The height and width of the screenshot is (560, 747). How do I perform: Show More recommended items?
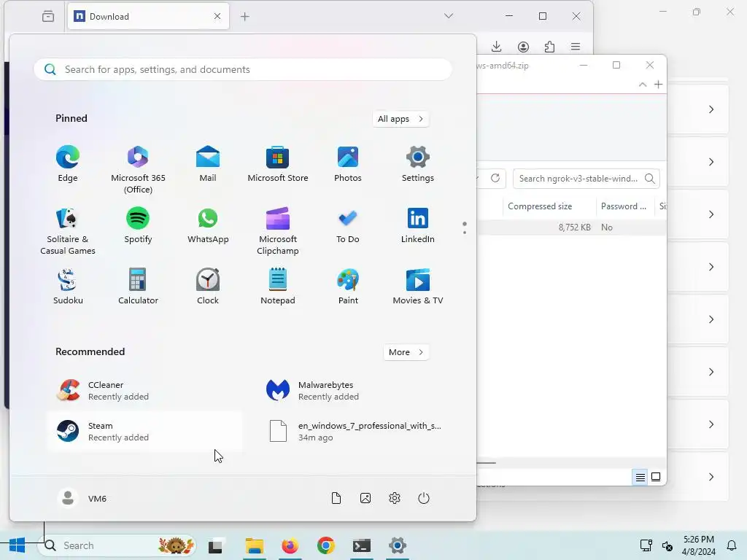coord(406,352)
